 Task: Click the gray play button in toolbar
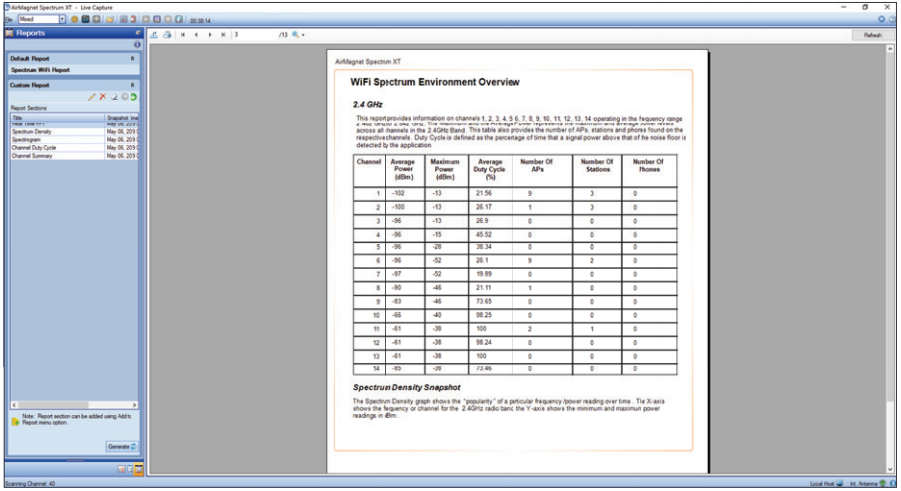point(145,19)
